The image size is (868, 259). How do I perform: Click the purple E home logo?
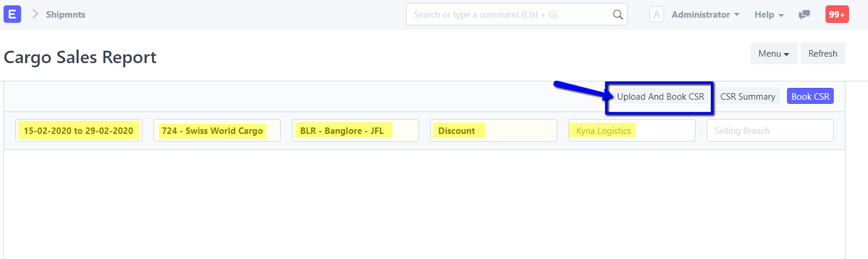(12, 14)
